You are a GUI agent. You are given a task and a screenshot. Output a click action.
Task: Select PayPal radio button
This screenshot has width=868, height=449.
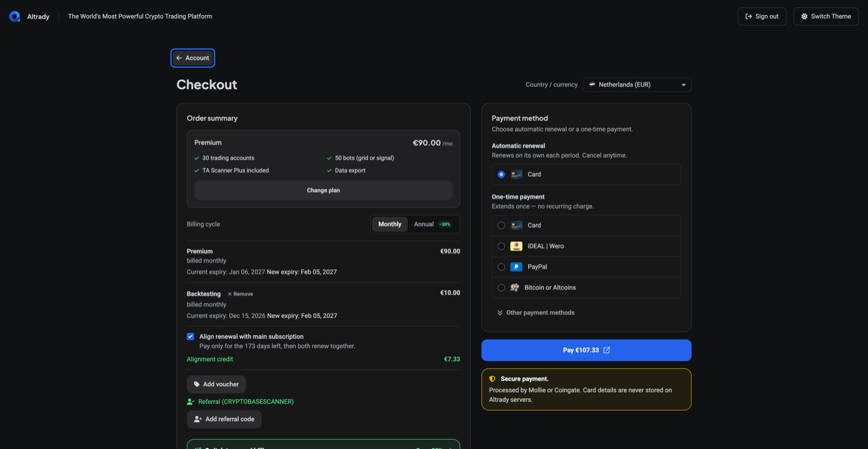click(x=501, y=267)
